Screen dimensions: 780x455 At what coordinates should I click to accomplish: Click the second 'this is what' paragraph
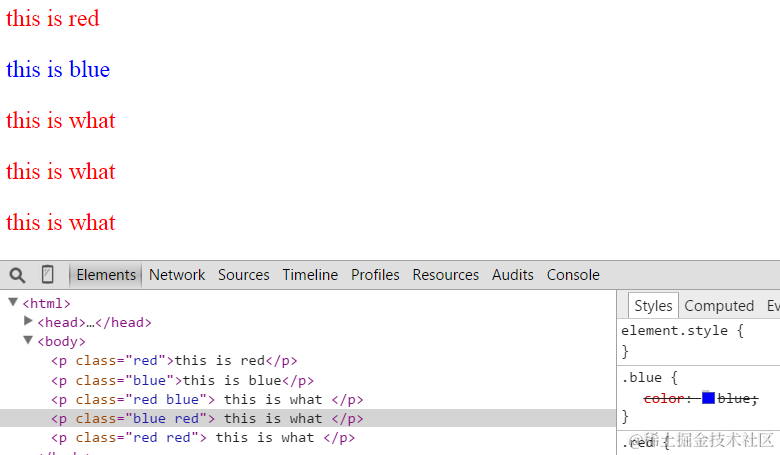click(x=61, y=172)
